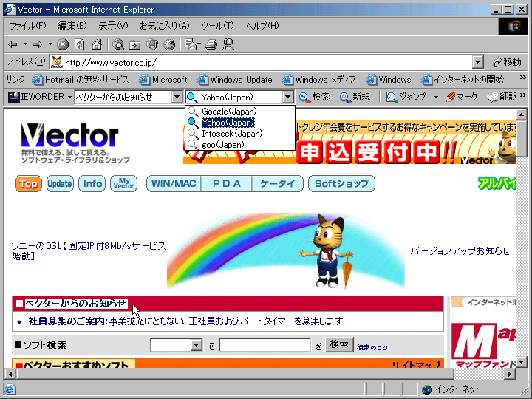Select Google(Japan) from the engine list
This screenshot has height=399, width=532.
(240, 112)
